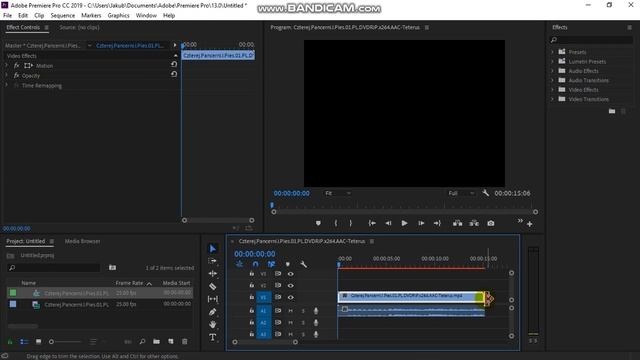Open the Fit zoom level dropdown
The width and height of the screenshot is (640, 360).
pyautogui.click(x=338, y=193)
